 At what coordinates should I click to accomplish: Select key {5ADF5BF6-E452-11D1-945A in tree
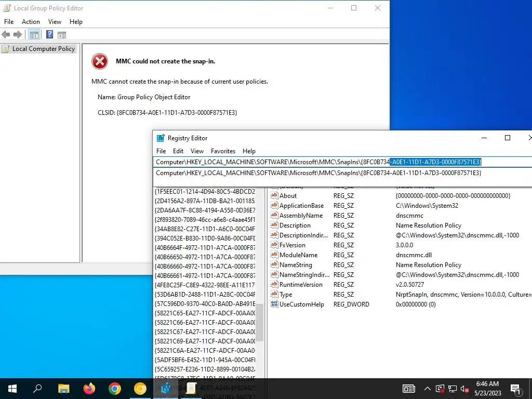click(205, 360)
